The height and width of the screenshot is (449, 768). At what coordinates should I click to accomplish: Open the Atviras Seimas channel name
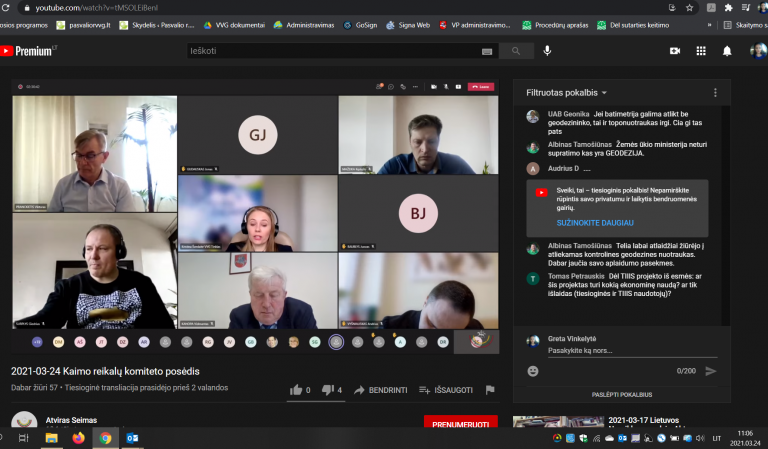(x=72, y=420)
